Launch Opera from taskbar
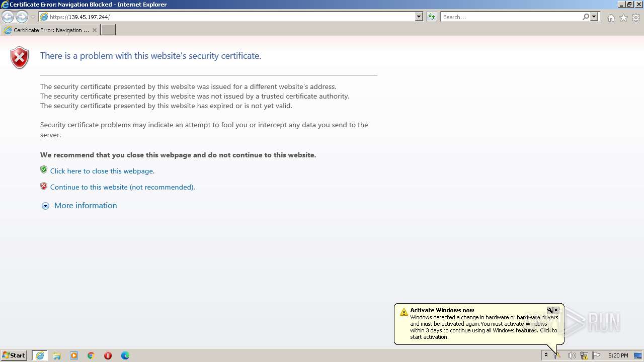This screenshot has width=644, height=362. coord(108,355)
